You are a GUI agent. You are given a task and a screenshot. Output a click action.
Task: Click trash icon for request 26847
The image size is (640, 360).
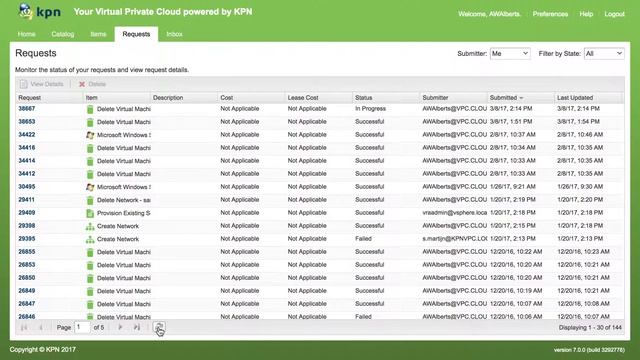[x=90, y=304]
